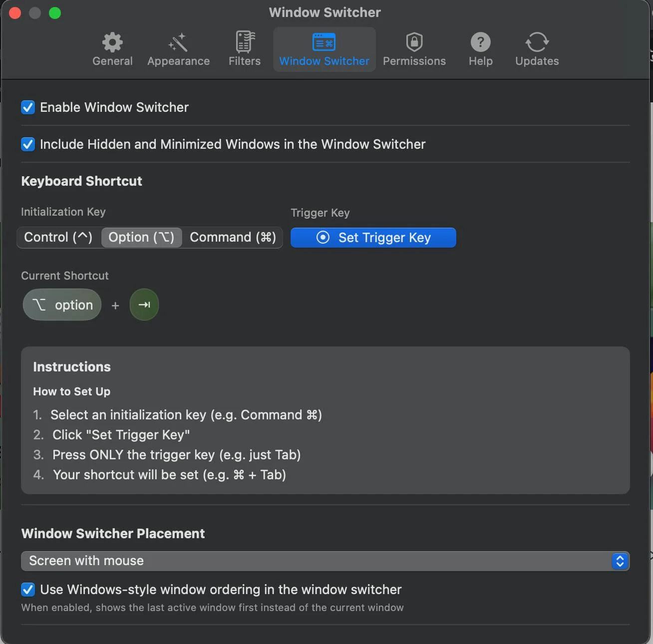
Task: Click the Trigger Key label
Action: [320, 213]
